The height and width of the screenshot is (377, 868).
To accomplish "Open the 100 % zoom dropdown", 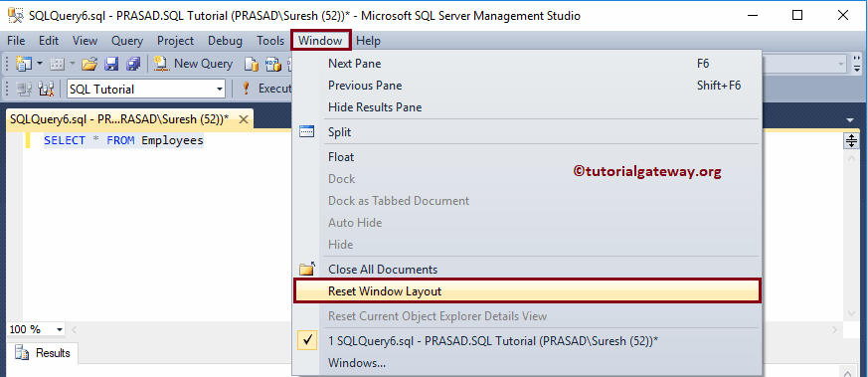I will (60, 329).
